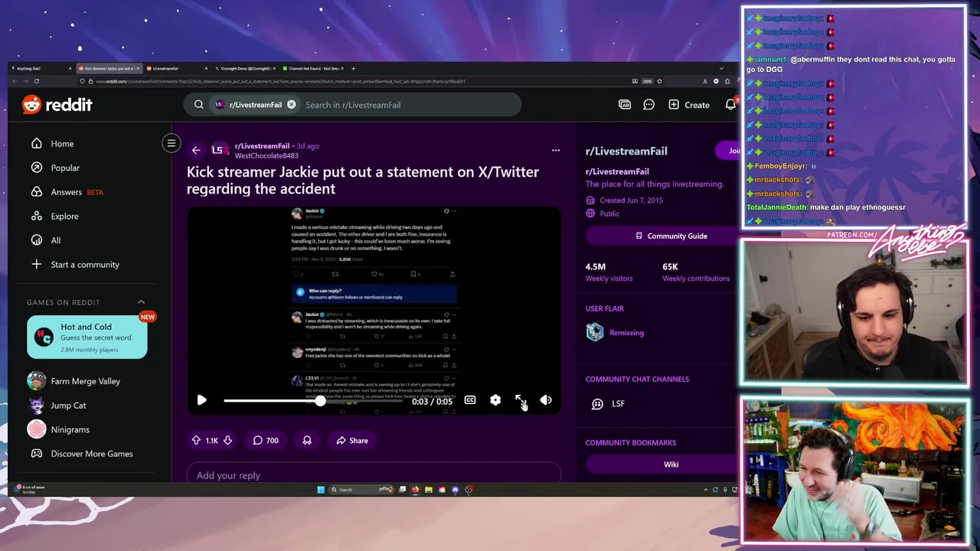Open the weather widget on taskbar

pyautogui.click(x=29, y=489)
